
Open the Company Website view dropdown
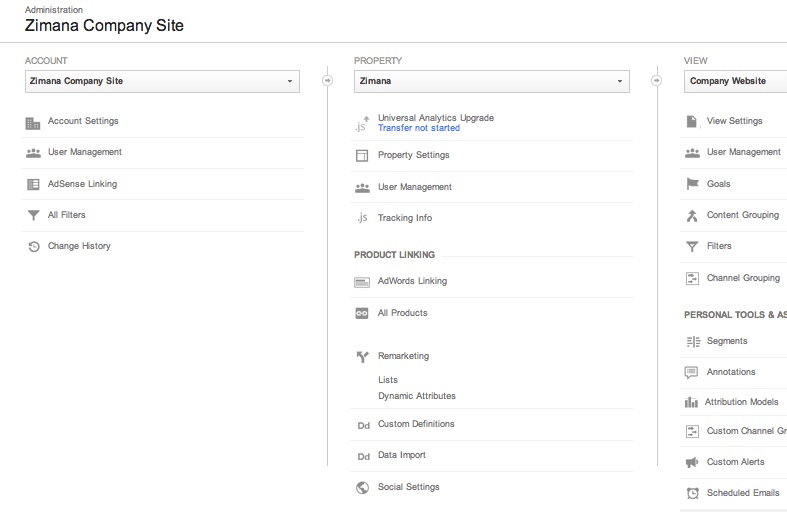[x=735, y=81]
